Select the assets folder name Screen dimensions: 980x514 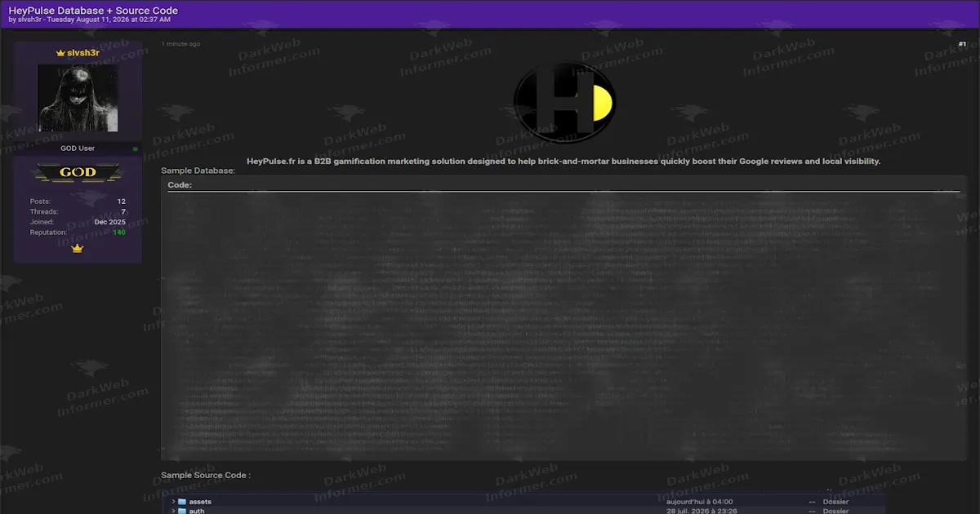[200, 502]
